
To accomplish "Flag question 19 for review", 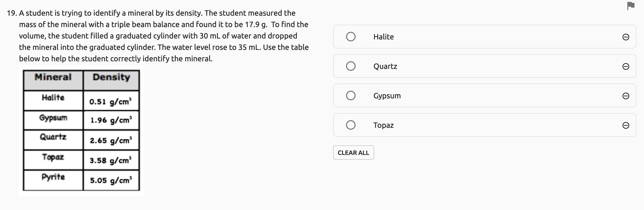I will click(631, 5).
